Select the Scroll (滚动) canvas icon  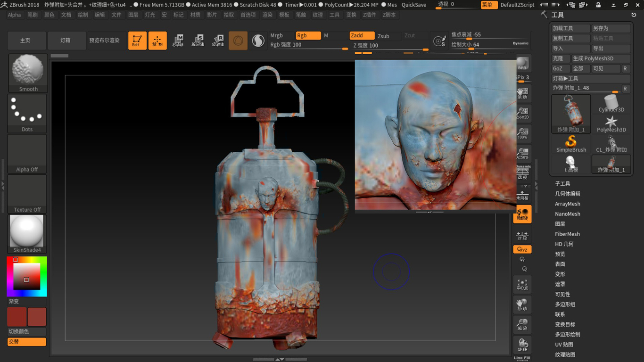[x=522, y=93]
